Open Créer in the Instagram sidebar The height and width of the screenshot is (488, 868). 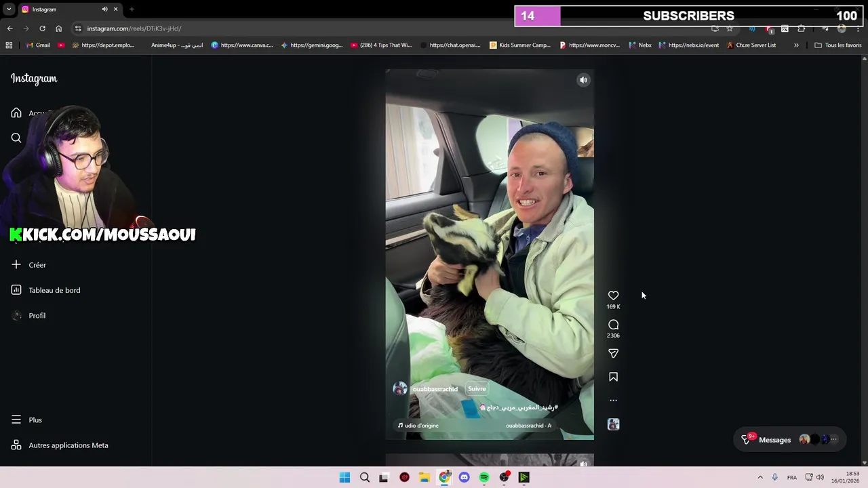29,265
